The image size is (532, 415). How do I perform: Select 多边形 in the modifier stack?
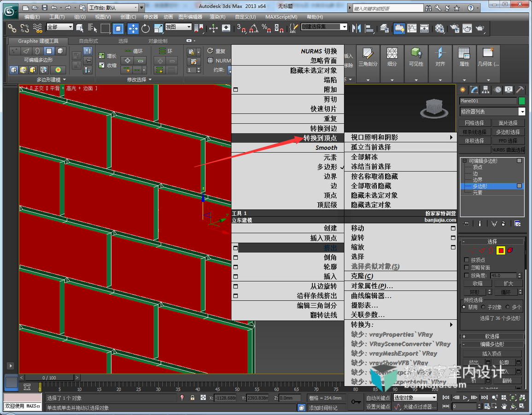(480, 186)
